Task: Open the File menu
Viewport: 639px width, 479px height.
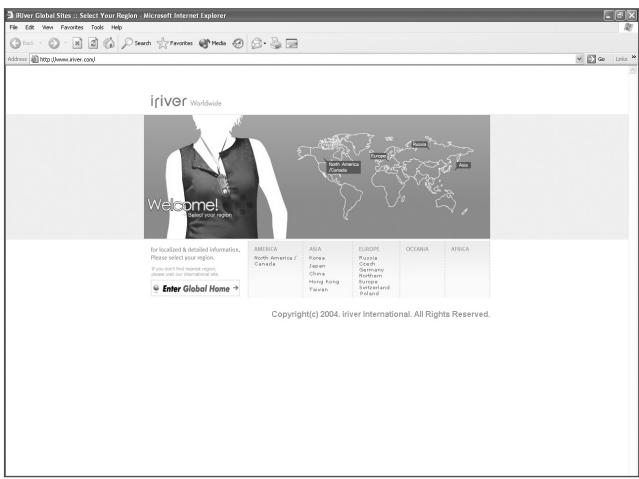Action: click(x=14, y=28)
